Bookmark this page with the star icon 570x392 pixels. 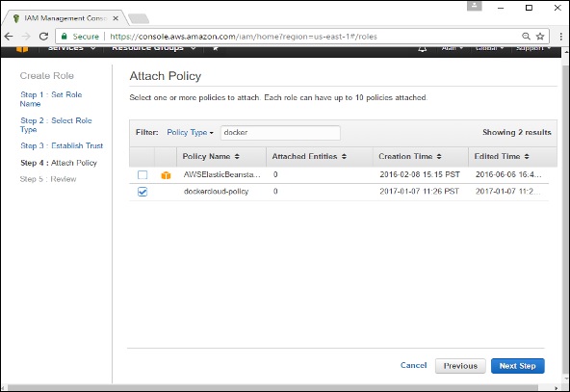[540, 36]
